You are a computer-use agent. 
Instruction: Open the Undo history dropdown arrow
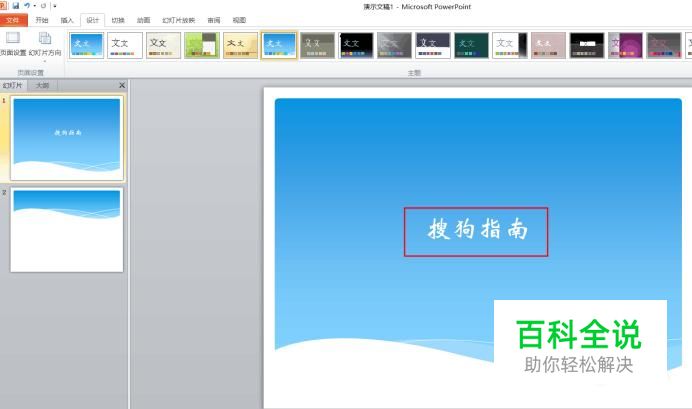pos(34,6)
